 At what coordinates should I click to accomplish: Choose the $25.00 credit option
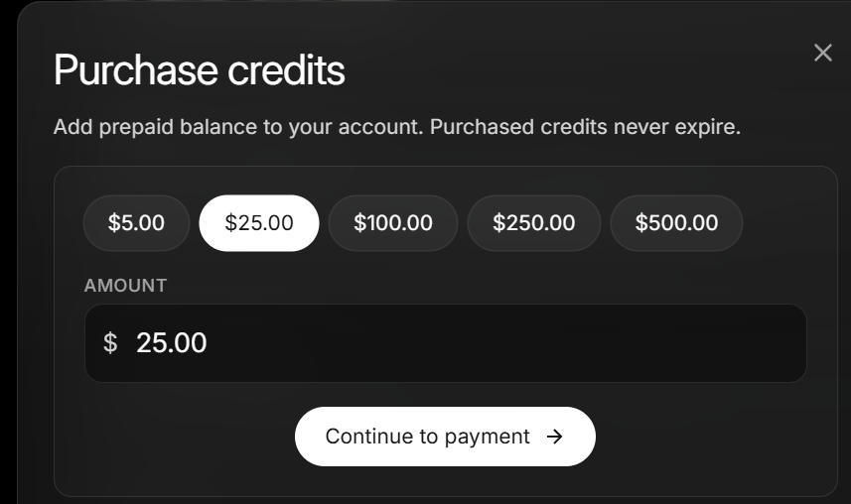pyautogui.click(x=259, y=223)
